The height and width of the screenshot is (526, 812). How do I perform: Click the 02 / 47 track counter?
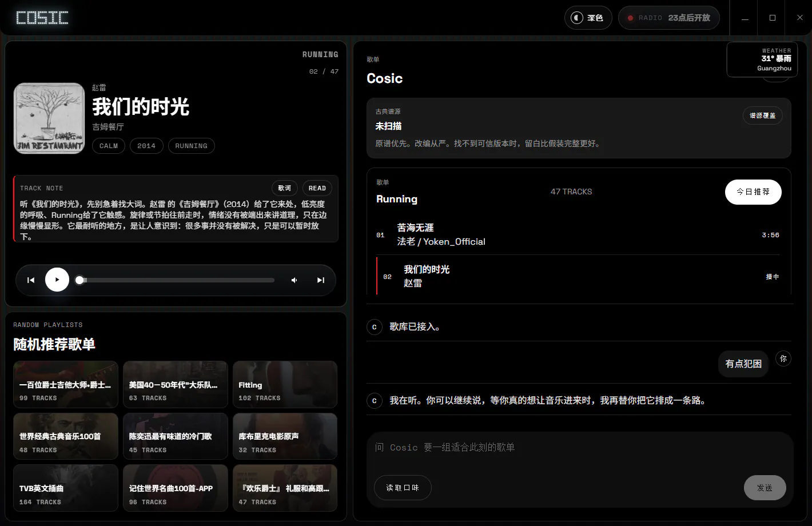click(324, 71)
